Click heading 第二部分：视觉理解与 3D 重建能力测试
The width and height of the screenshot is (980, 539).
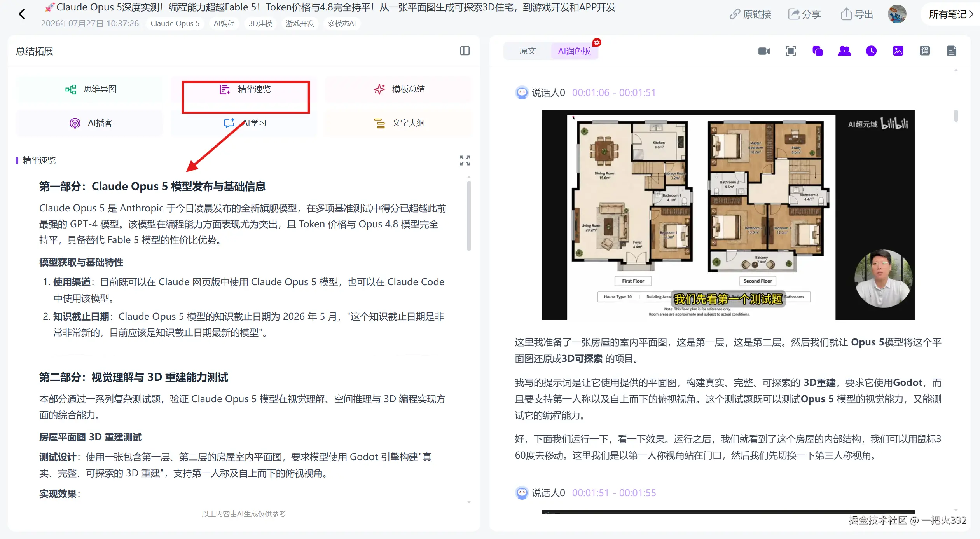point(133,377)
